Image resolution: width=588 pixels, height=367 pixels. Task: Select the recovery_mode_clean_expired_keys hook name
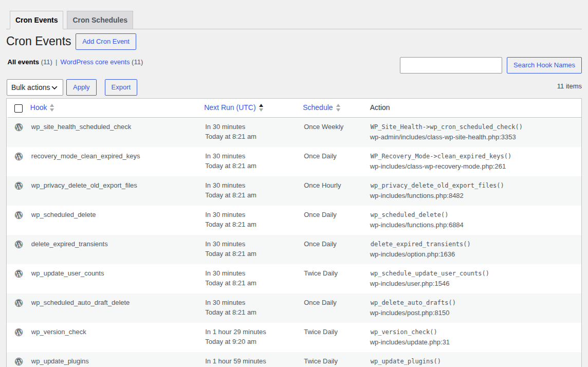[85, 156]
